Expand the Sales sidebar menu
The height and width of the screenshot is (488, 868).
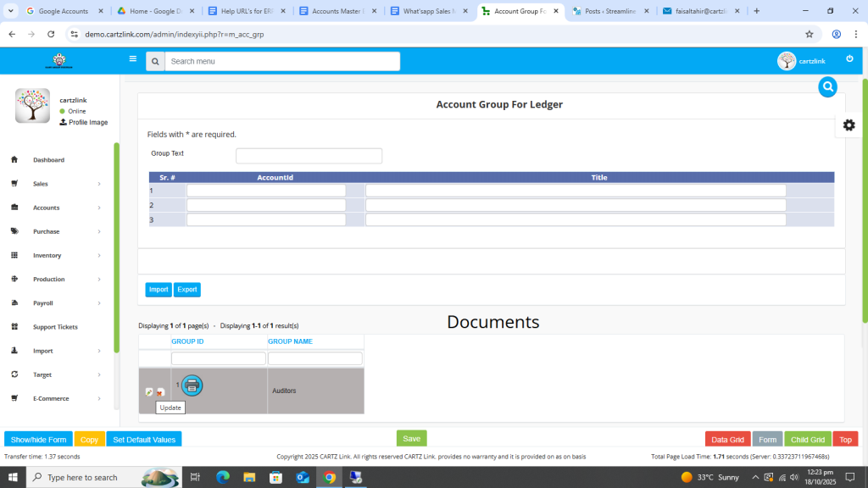56,184
